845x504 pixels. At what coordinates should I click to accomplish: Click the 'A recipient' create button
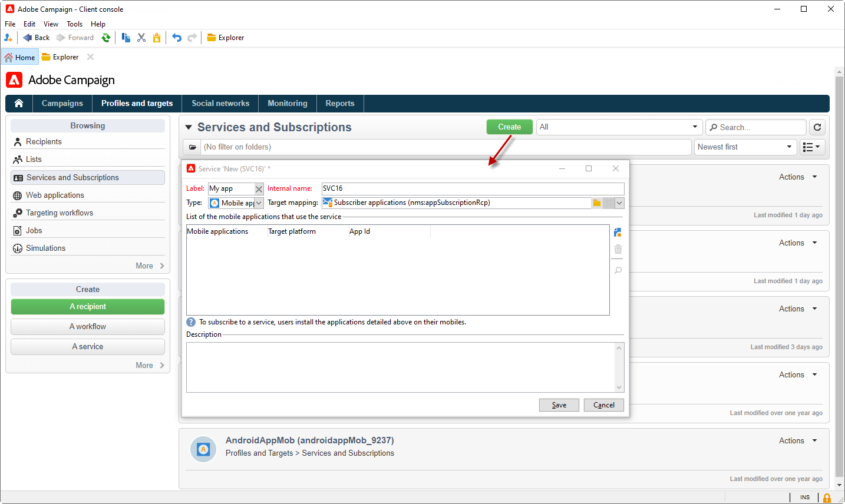(x=88, y=307)
